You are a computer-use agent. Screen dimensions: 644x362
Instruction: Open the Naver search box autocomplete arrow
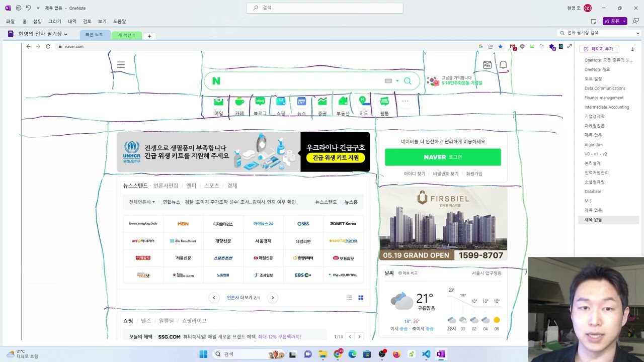397,81
